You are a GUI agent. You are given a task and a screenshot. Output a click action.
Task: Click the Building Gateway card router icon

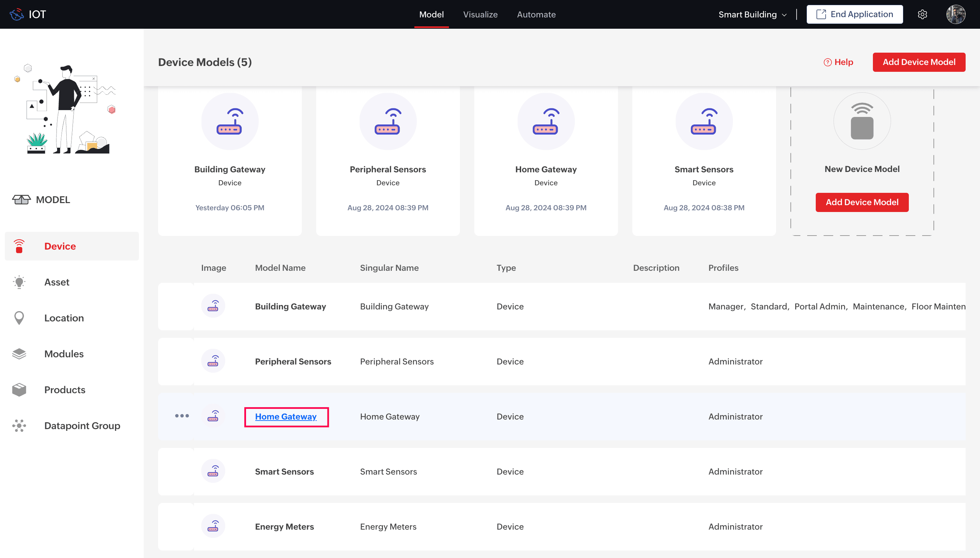[229, 121]
